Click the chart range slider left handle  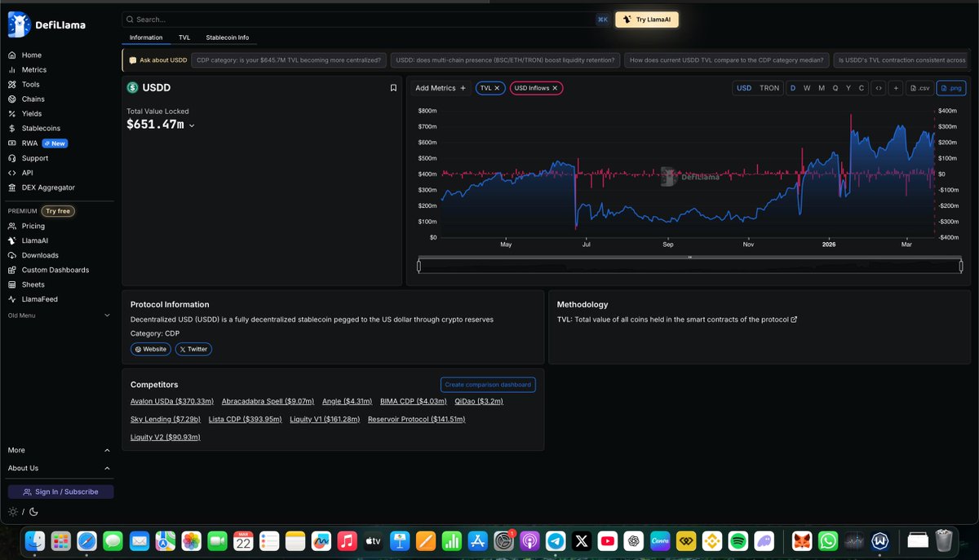pos(419,266)
